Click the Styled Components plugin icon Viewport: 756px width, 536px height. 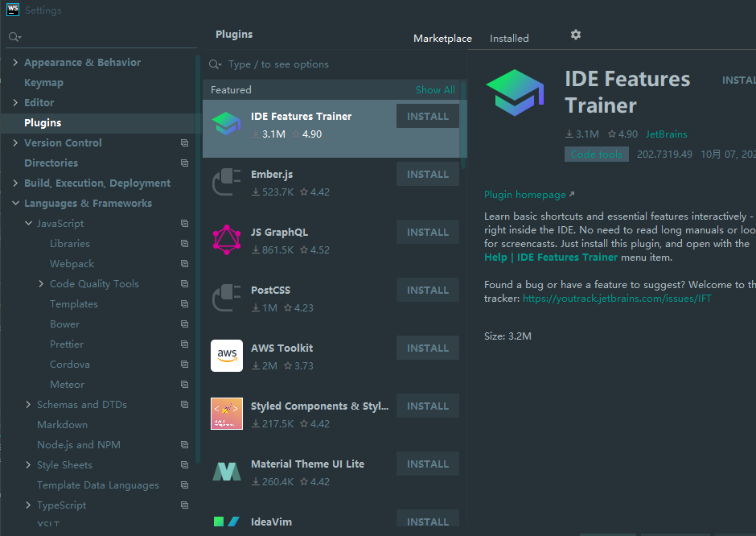tap(227, 414)
